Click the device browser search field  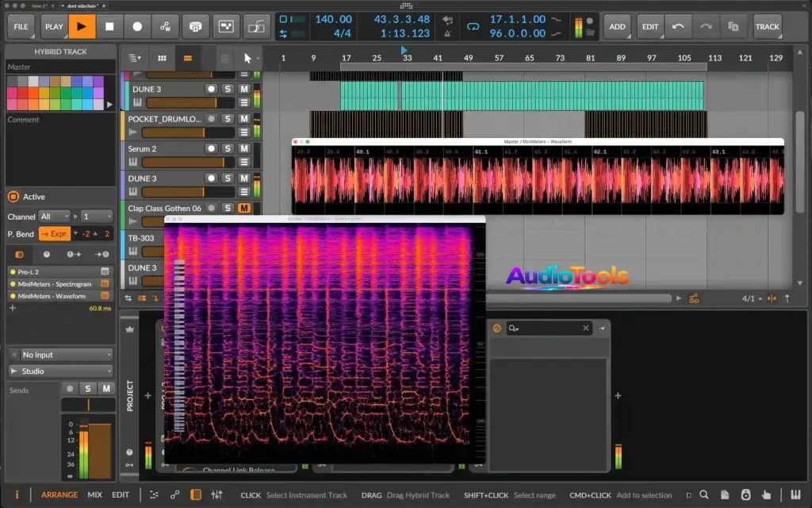(x=547, y=328)
